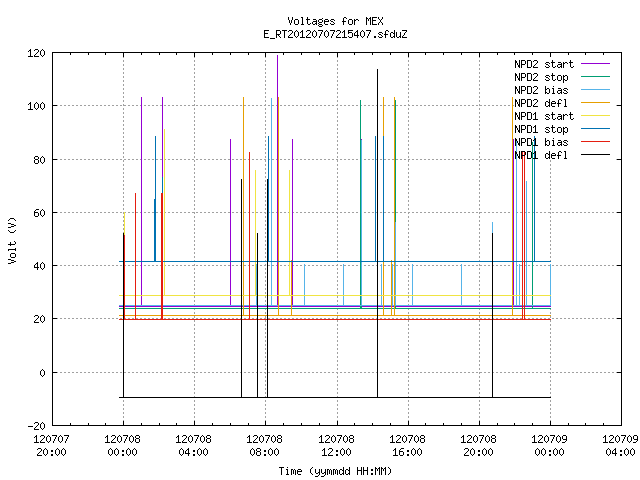Click the x-axis tick "120708 16:00"
The image size is (640, 480).
click(407, 446)
